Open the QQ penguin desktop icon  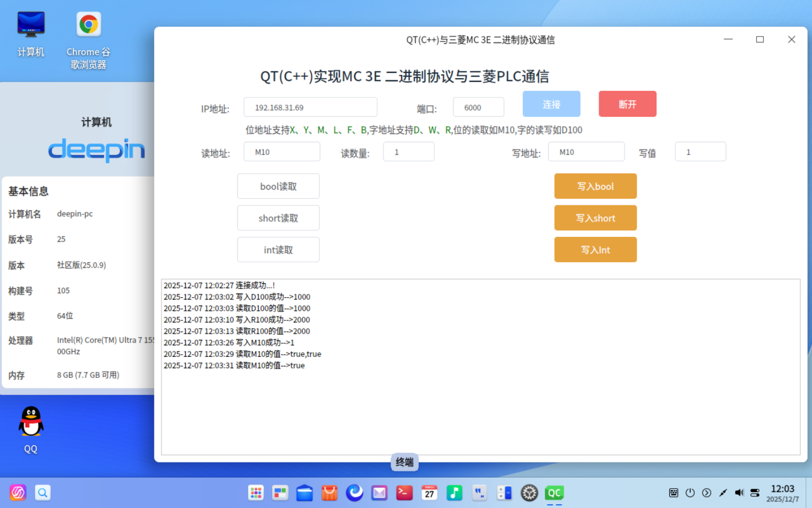click(x=31, y=430)
